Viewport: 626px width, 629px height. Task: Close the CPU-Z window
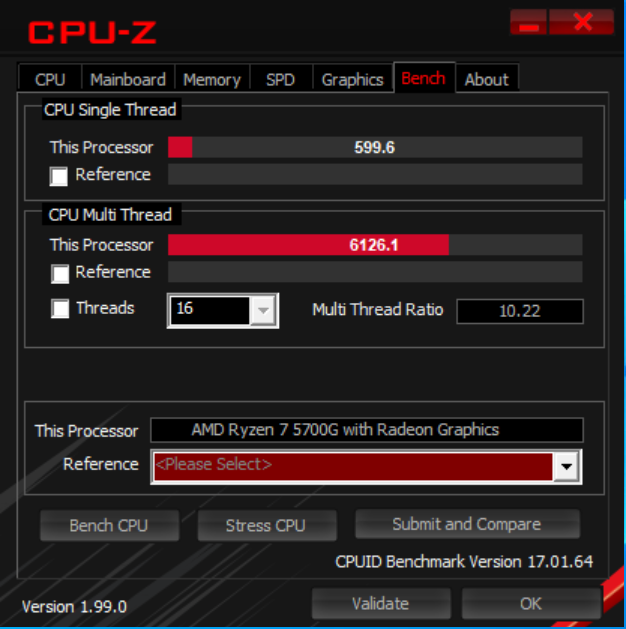click(x=581, y=22)
